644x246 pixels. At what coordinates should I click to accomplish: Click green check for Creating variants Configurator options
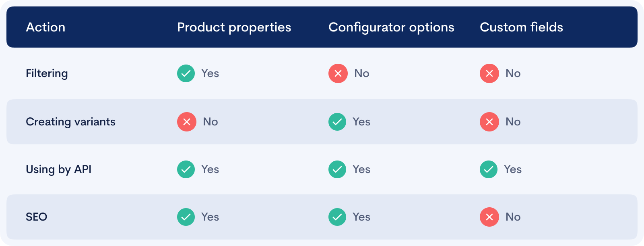[337, 122]
